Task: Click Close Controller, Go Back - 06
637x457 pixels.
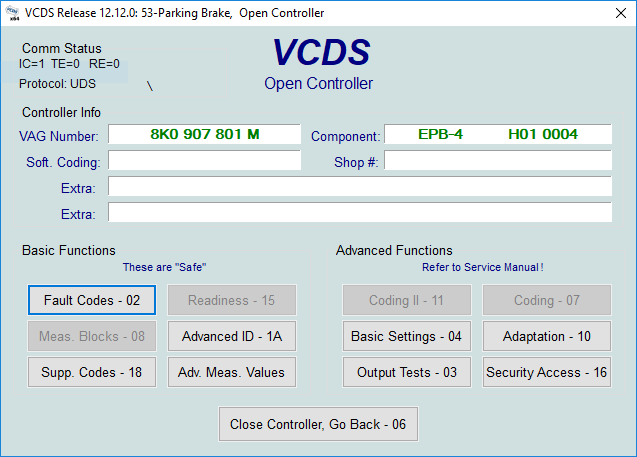Action: point(318,424)
